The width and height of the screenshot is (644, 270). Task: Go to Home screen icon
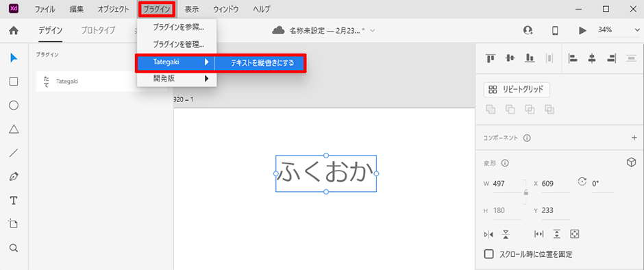click(14, 30)
